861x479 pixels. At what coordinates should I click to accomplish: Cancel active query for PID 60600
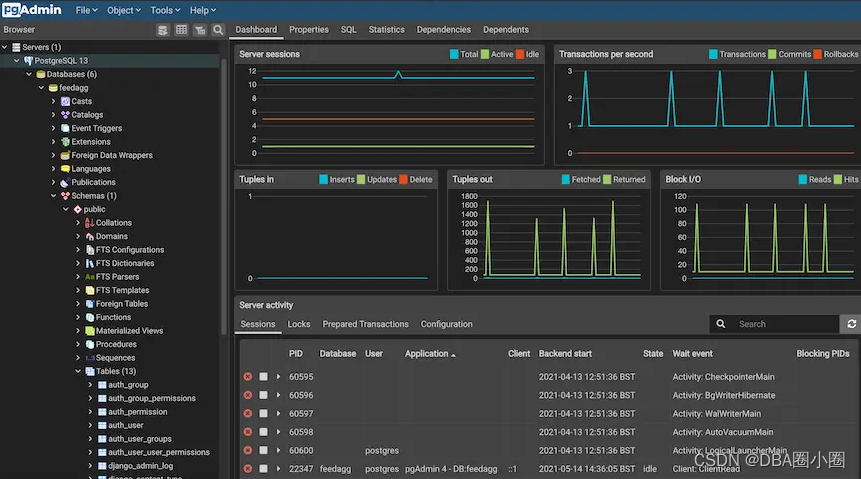click(264, 450)
